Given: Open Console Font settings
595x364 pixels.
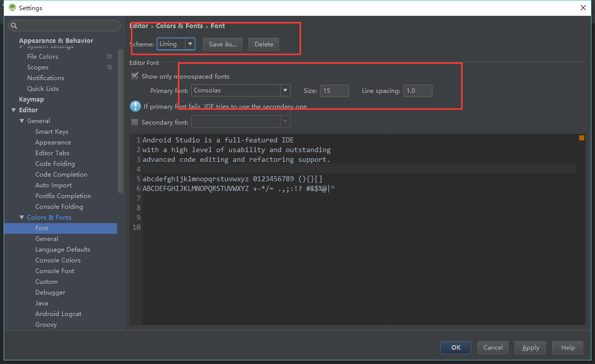Looking at the screenshot, I should (x=55, y=271).
